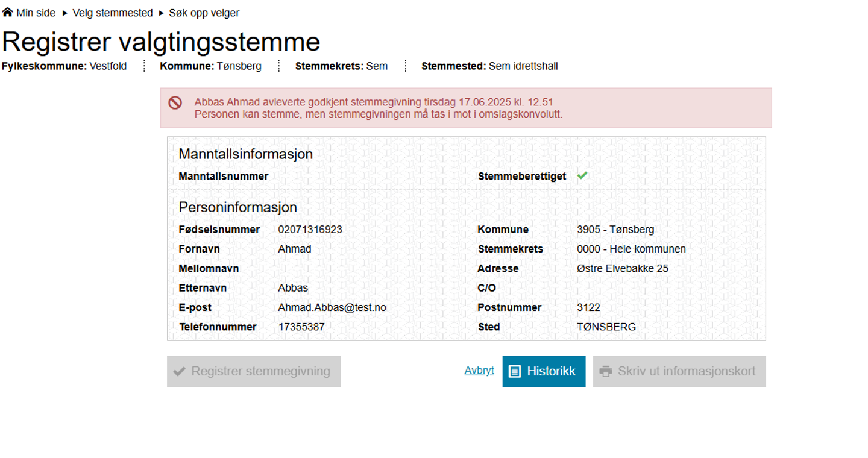Click the home icon beside Min side
Image resolution: width=868 pixels, height=458 pixels.
click(7, 12)
